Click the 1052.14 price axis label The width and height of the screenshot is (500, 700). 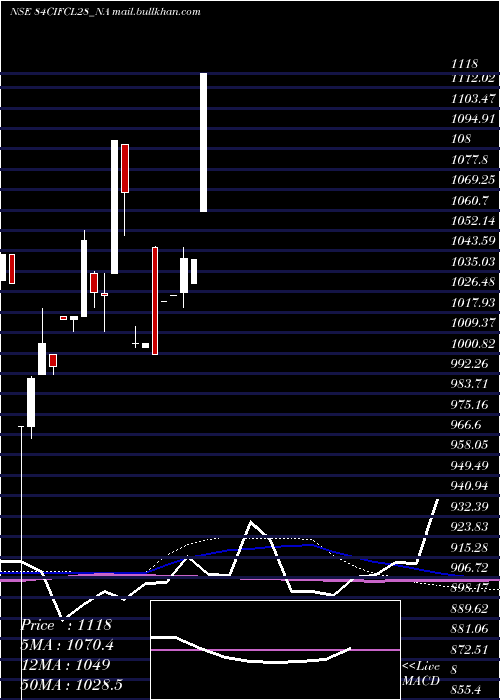pyautogui.click(x=473, y=221)
